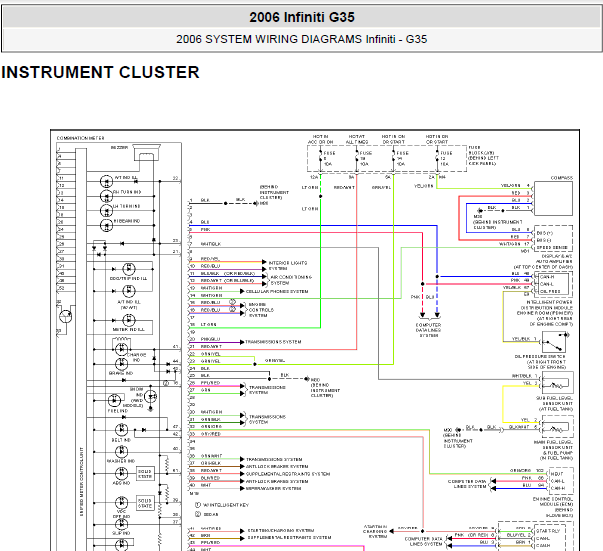
Task: Click the "ENGINE CONTROLS SYSTEM" label
Action: point(261,310)
